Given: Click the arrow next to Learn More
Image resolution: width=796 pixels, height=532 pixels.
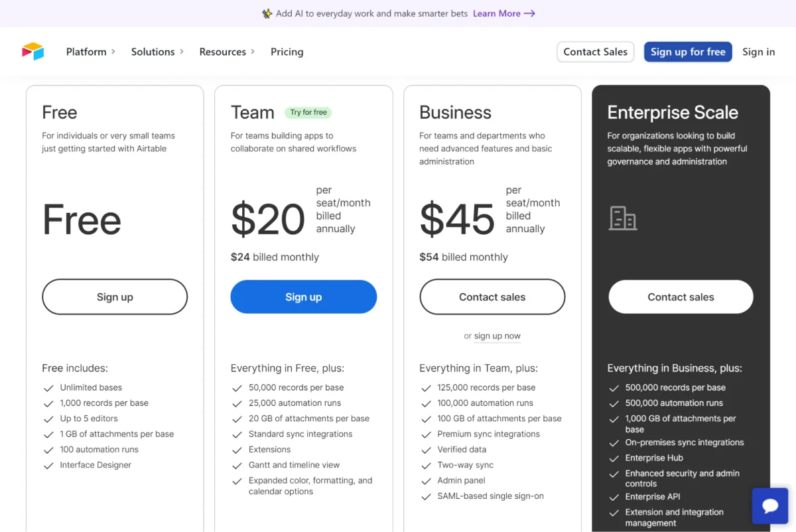Looking at the screenshot, I should 529,13.
